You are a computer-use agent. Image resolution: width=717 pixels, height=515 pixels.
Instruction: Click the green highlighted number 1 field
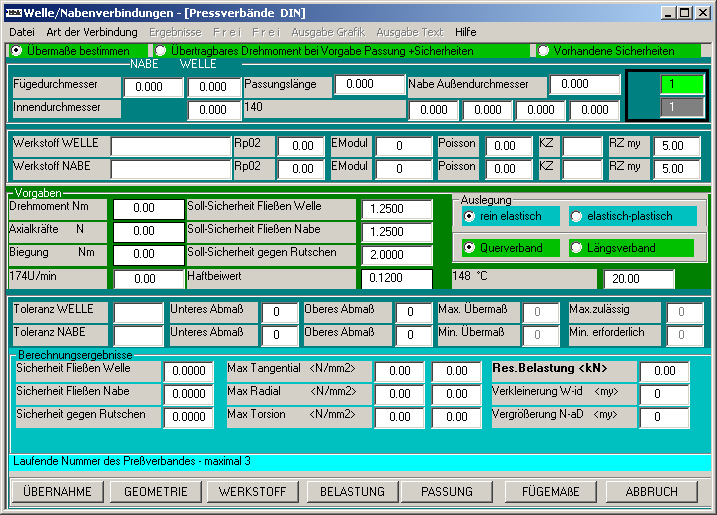click(x=682, y=85)
